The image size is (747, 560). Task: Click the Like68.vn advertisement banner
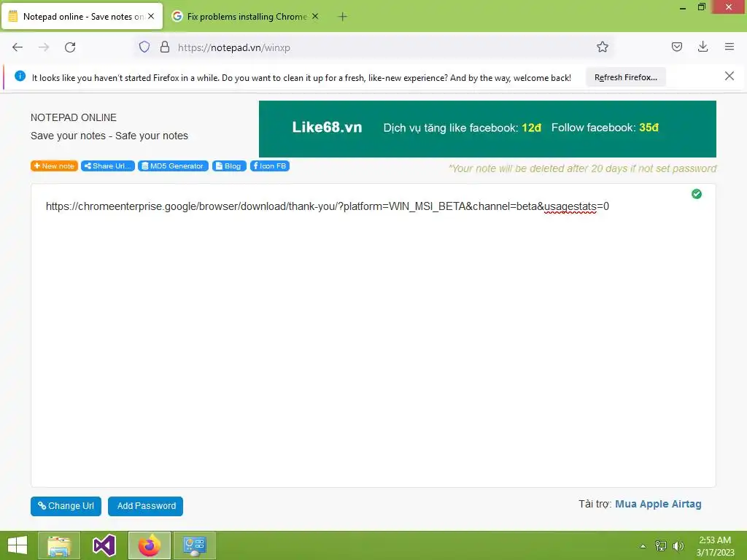[x=487, y=128]
